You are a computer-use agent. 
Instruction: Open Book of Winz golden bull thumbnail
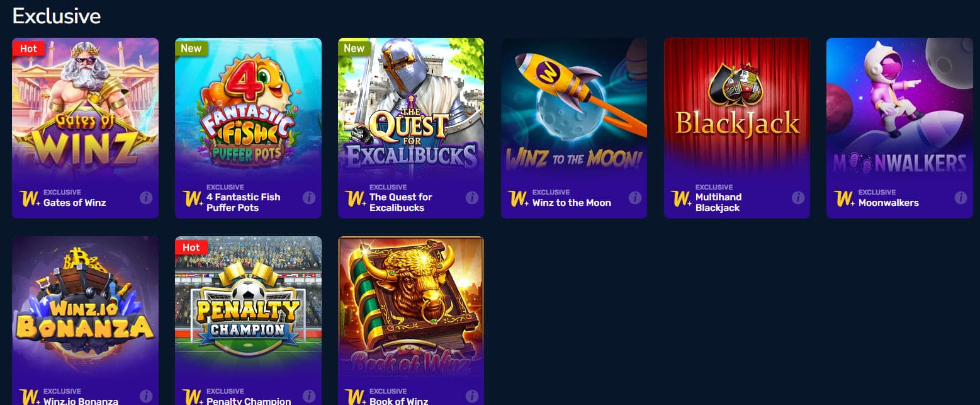[x=411, y=307]
